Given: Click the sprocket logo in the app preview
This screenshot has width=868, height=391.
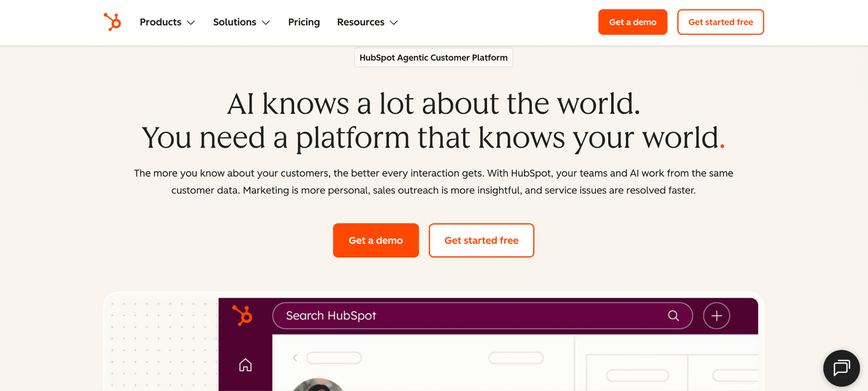Looking at the screenshot, I should pyautogui.click(x=242, y=316).
